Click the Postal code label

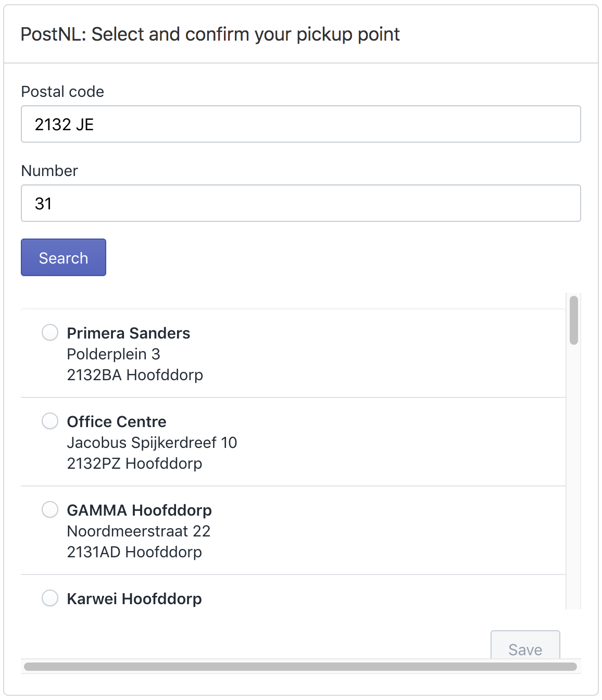[x=62, y=92]
